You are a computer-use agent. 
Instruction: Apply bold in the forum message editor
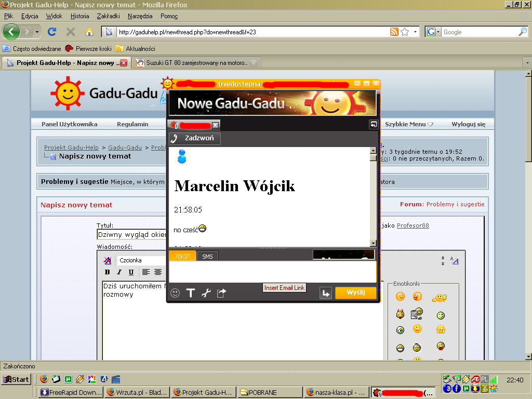108,272
